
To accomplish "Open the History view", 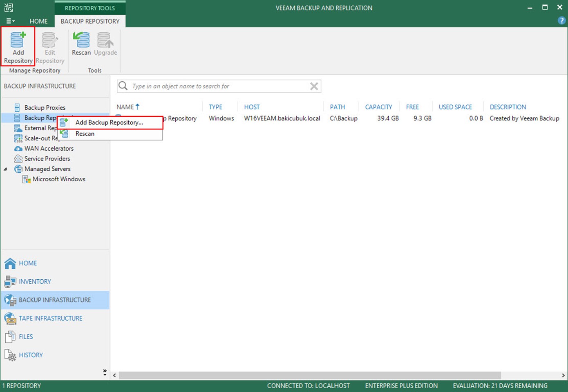I will click(x=31, y=355).
